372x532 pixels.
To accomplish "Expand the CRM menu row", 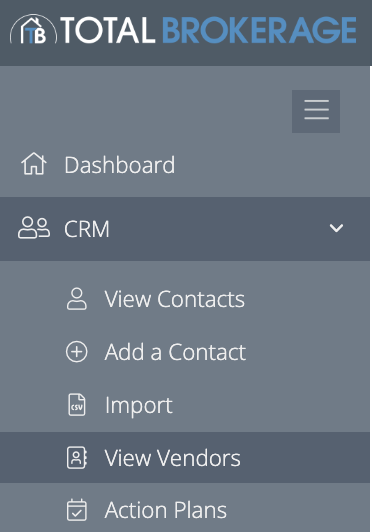I will tap(185, 229).
